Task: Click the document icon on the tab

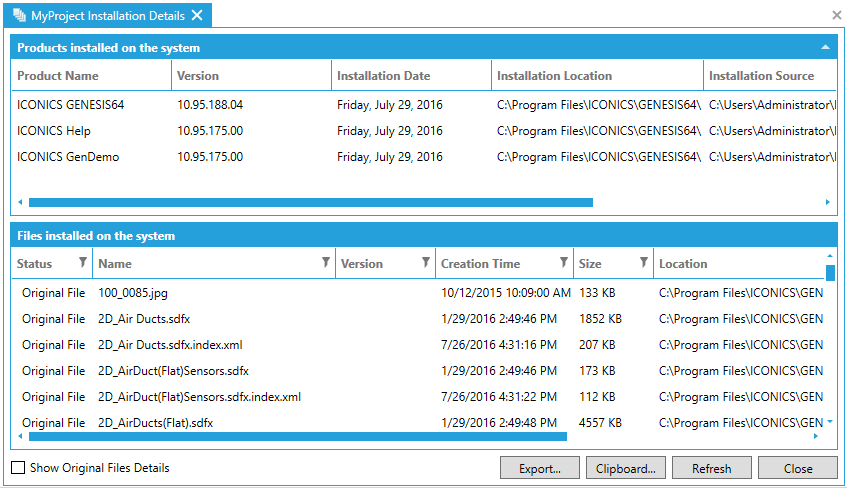Action: pyautogui.click(x=19, y=15)
